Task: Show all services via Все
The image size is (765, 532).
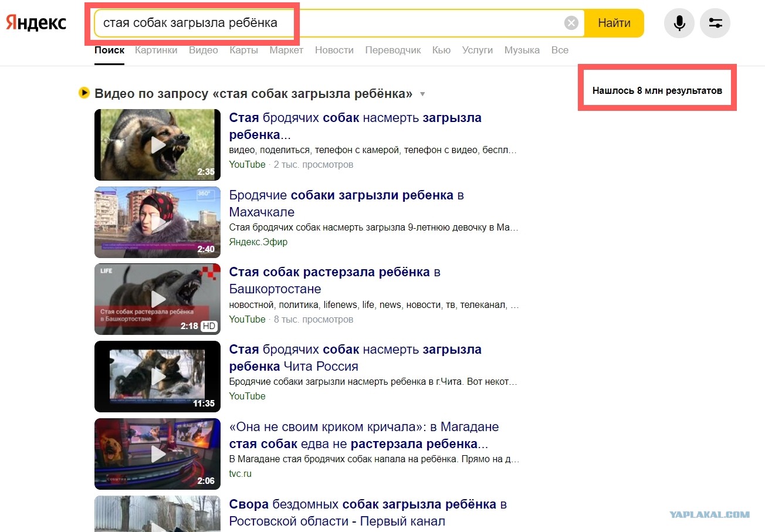Action: (x=560, y=50)
